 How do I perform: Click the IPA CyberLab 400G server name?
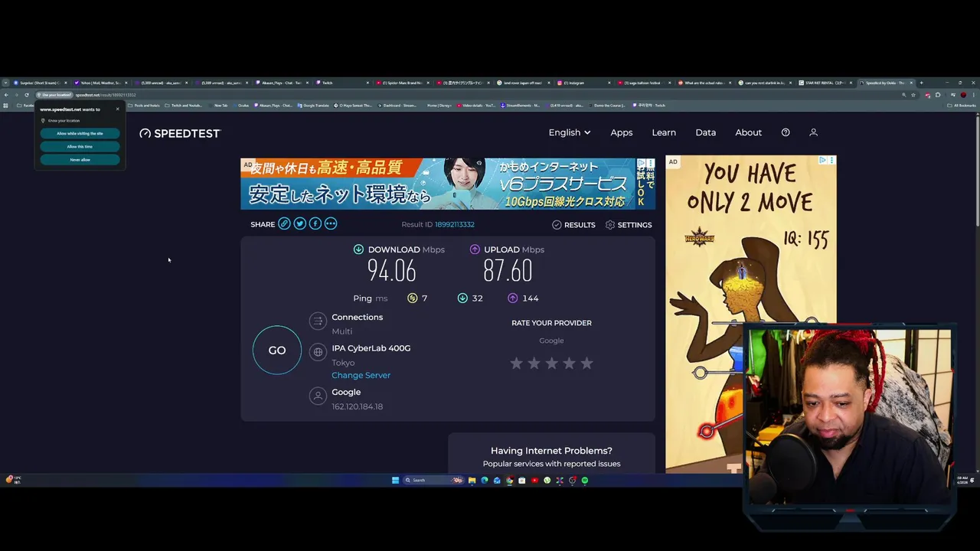(x=371, y=348)
